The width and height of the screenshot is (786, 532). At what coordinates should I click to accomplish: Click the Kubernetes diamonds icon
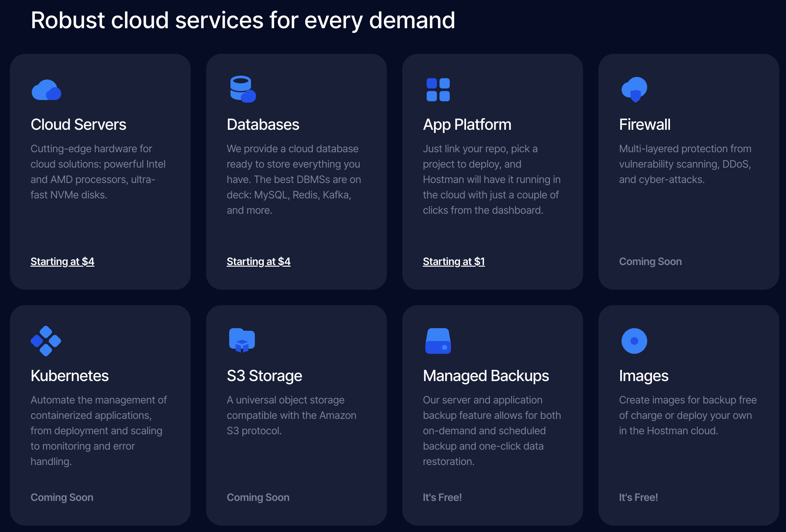[46, 341]
